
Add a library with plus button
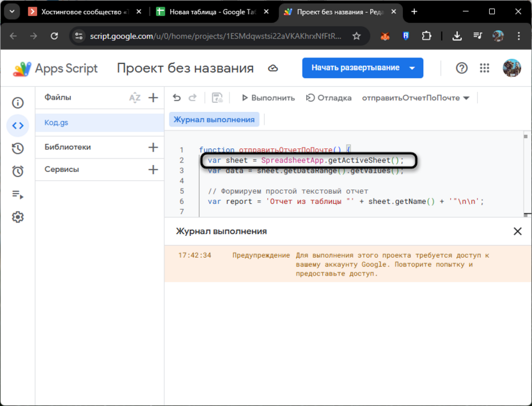tap(153, 147)
